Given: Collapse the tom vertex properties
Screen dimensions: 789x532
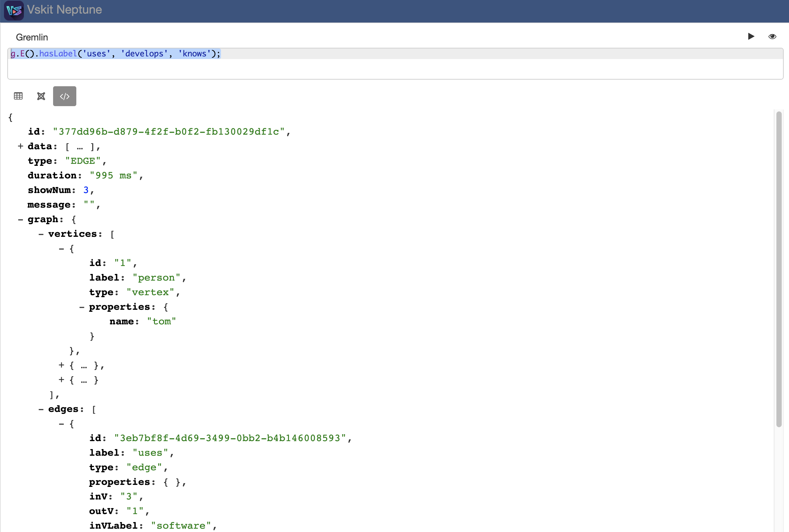Looking at the screenshot, I should click(82, 307).
